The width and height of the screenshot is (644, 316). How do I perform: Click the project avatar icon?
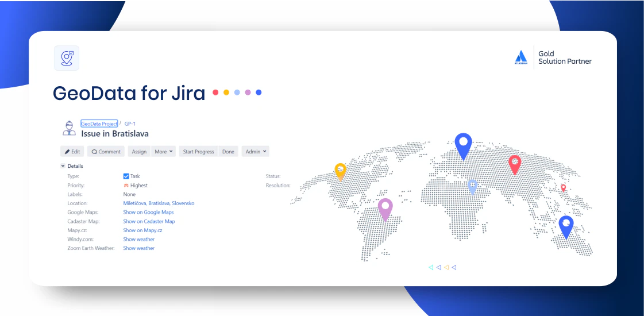(69, 128)
